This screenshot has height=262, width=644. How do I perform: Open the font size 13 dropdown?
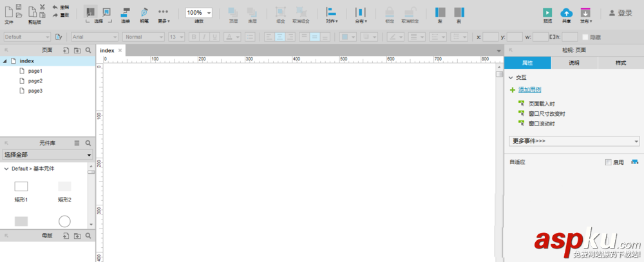(x=176, y=37)
